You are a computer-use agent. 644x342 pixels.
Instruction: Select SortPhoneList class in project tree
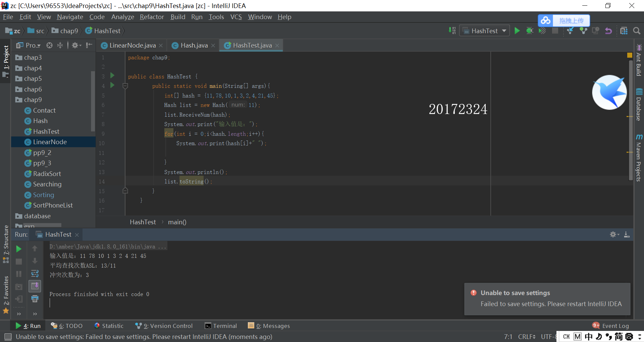(x=53, y=205)
